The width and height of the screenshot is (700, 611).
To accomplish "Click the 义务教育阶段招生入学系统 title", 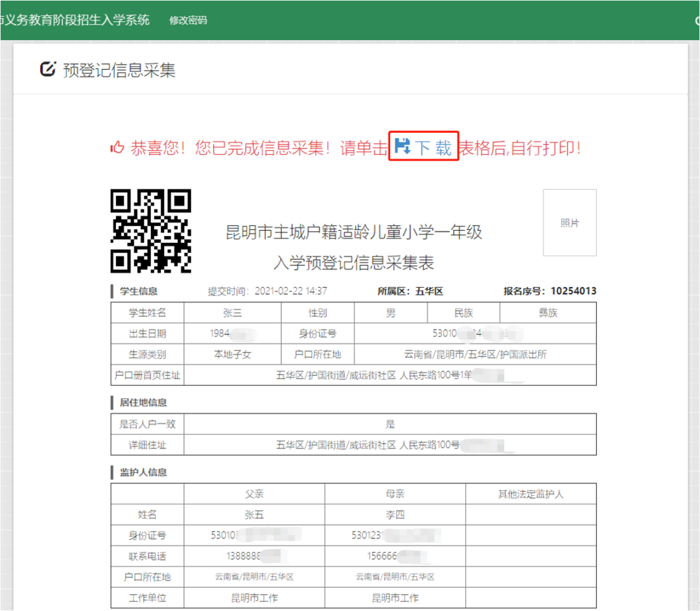I will coord(75,20).
